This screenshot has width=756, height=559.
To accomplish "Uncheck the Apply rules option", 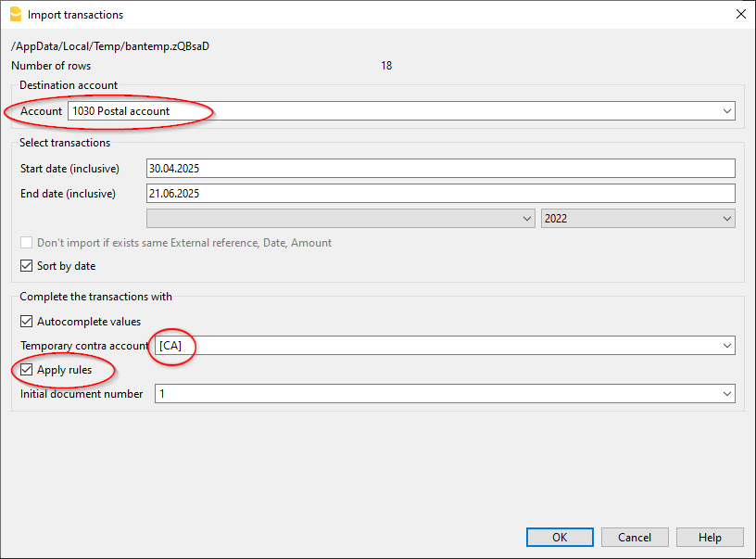I will tap(27, 370).
